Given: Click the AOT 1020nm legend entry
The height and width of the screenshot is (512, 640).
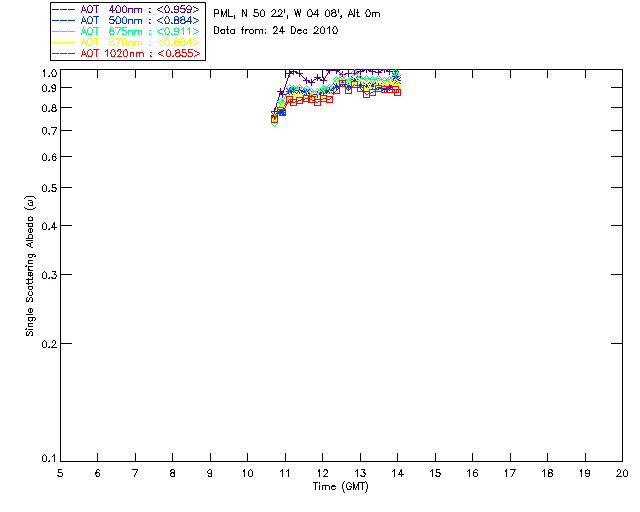Looking at the screenshot, I should [126, 53].
